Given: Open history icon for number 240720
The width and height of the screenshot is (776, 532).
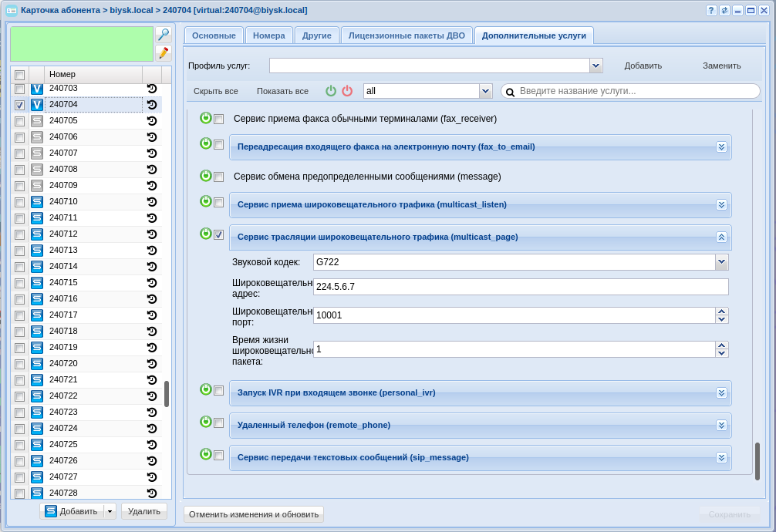Looking at the screenshot, I should coord(152,364).
